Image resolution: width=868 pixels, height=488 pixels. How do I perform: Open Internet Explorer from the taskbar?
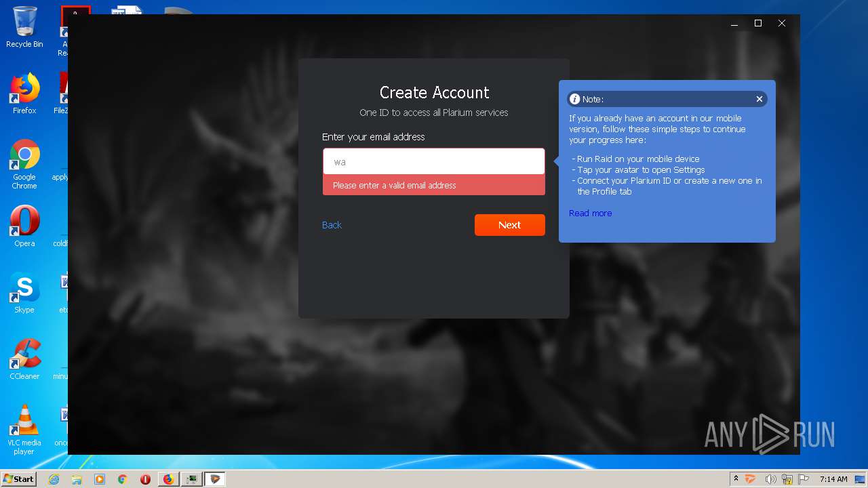click(54, 479)
